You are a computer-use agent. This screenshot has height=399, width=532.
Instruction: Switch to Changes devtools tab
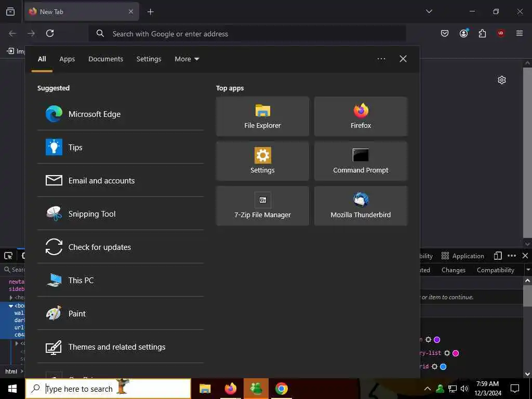coord(453,270)
